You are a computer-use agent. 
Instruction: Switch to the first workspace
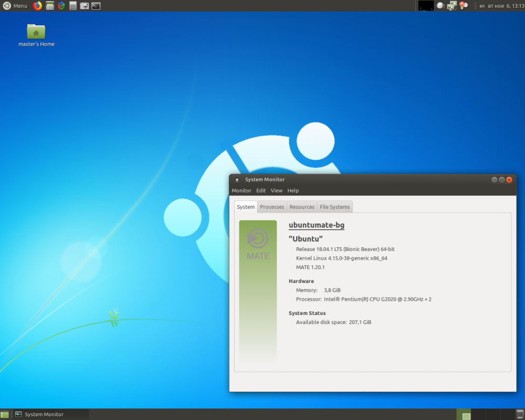[x=464, y=414]
